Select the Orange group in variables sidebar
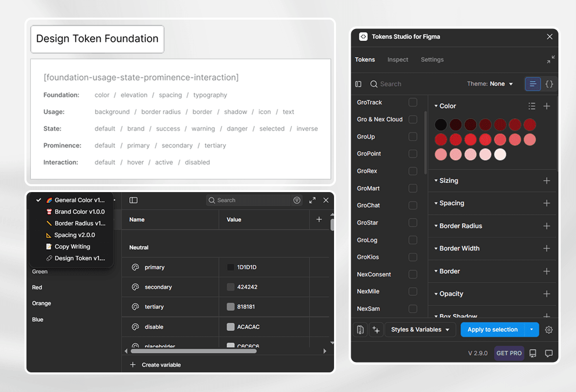This screenshot has width=576, height=392. 42,303
